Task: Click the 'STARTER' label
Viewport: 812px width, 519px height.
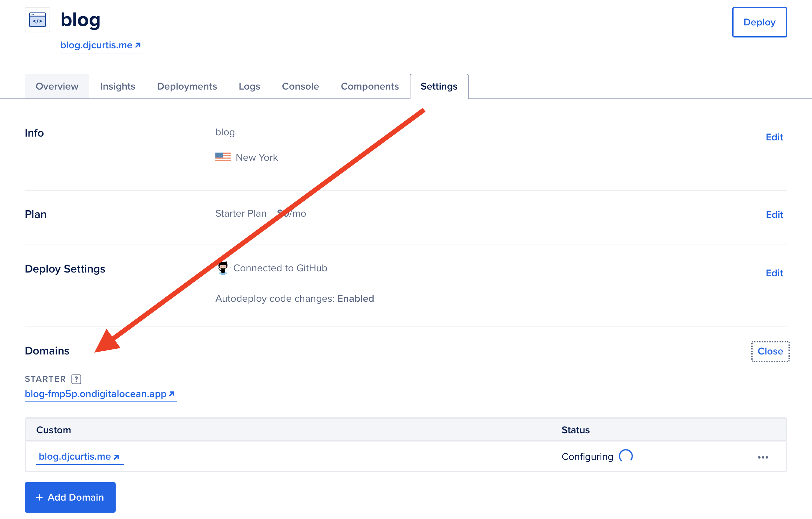Action: (x=45, y=379)
